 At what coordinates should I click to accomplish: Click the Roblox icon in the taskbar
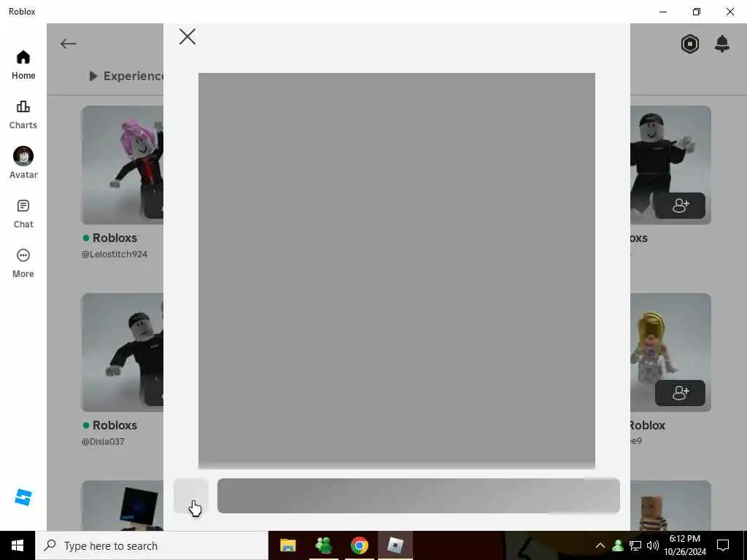click(x=395, y=545)
